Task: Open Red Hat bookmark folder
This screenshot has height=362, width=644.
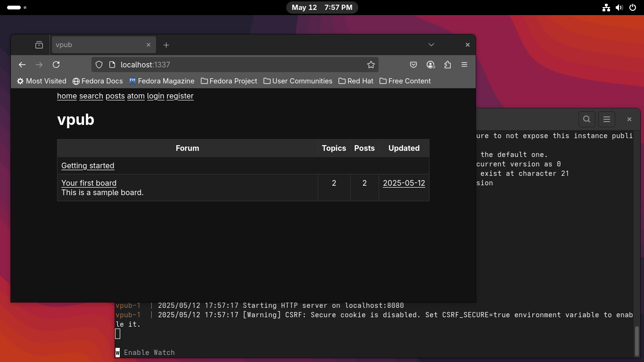Action: [356, 81]
